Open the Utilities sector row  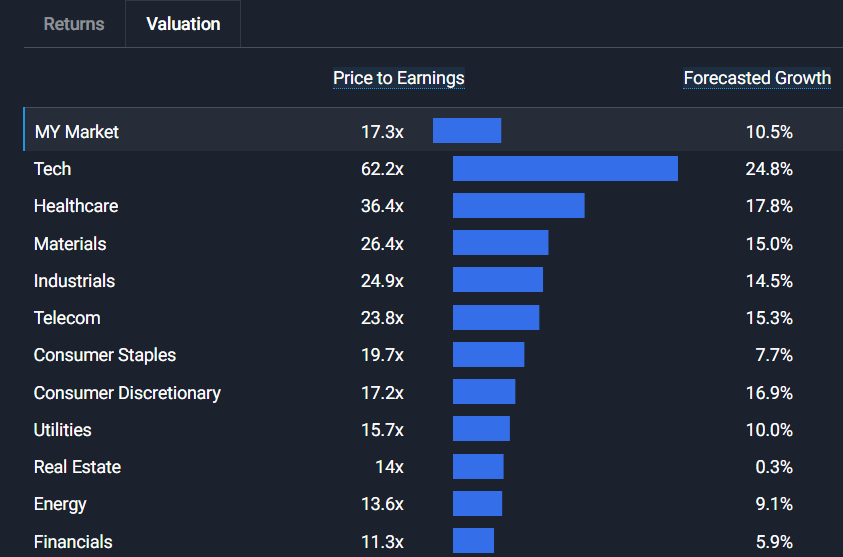(62, 430)
